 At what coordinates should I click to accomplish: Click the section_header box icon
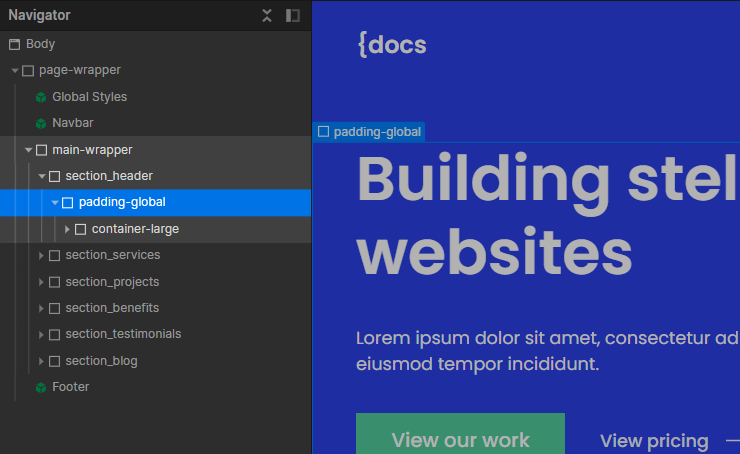[55, 177]
